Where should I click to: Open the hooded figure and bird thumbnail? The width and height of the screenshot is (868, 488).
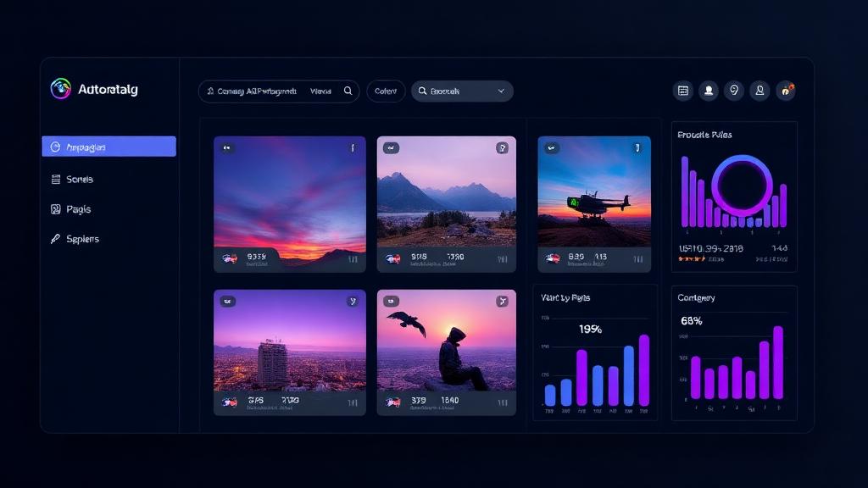(x=446, y=341)
